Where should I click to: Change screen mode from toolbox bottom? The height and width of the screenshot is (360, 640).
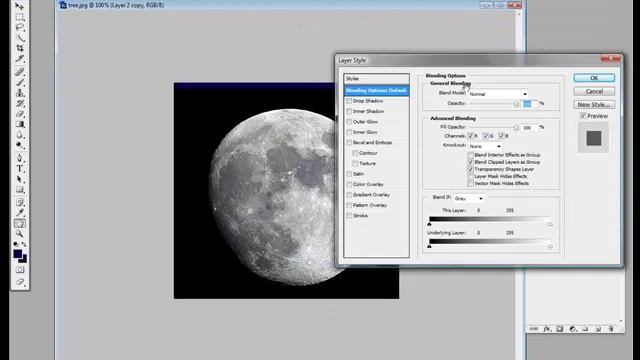[x=20, y=282]
